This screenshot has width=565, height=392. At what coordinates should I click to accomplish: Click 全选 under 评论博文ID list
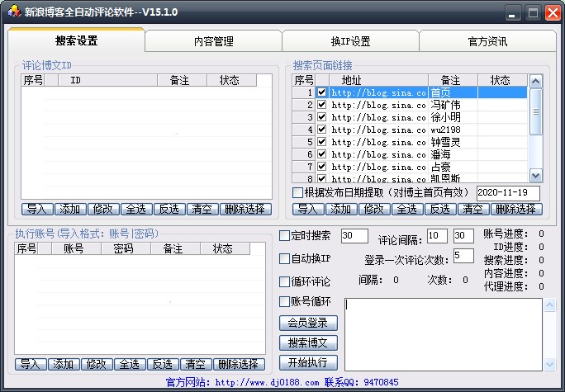click(x=136, y=209)
